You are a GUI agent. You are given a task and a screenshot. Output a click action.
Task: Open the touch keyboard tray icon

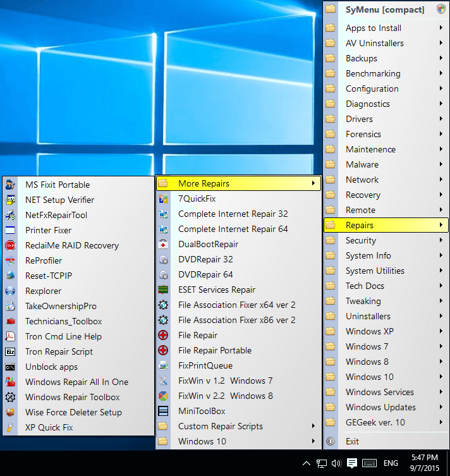369,463
